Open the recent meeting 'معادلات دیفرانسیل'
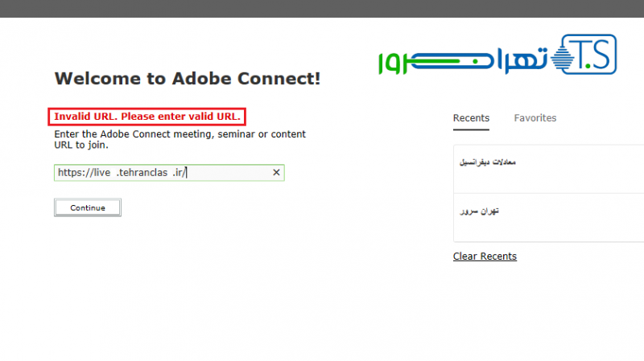Viewport: 644px width, 361px height. point(488,162)
